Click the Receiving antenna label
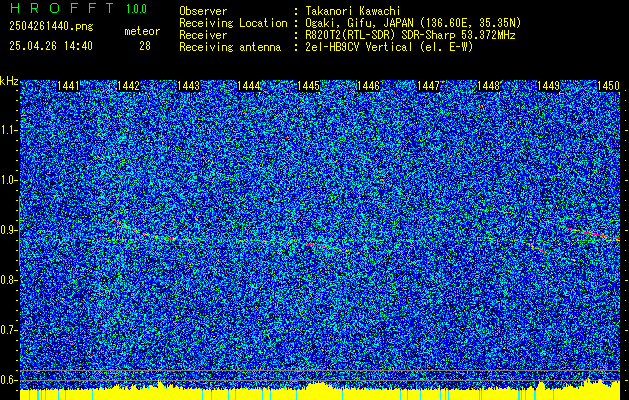 [x=230, y=47]
